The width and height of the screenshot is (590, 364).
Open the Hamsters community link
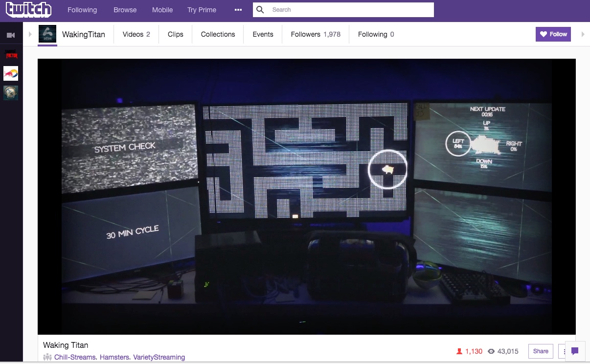[x=114, y=357]
